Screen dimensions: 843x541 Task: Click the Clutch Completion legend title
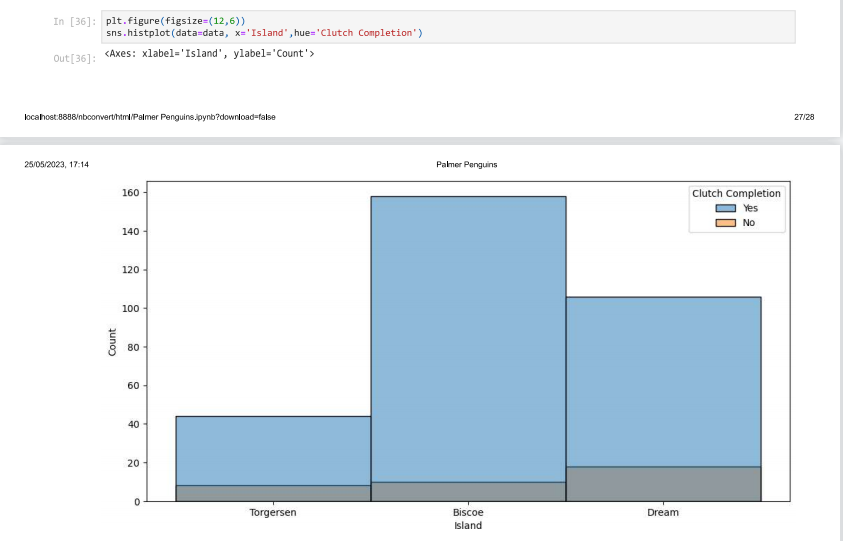(736, 194)
